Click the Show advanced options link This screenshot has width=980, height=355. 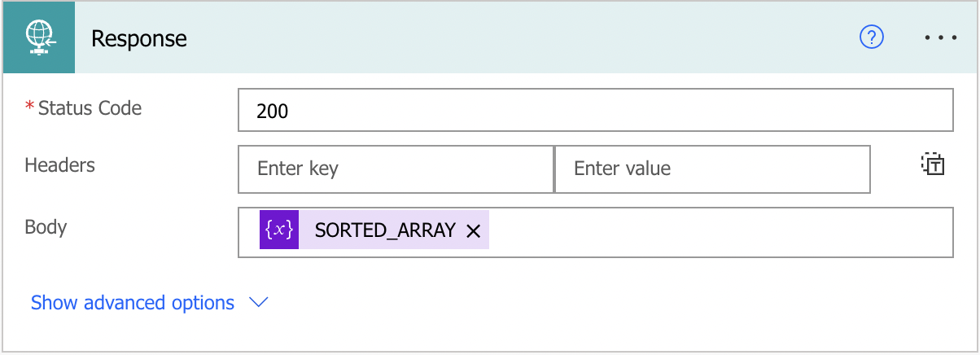(x=133, y=303)
